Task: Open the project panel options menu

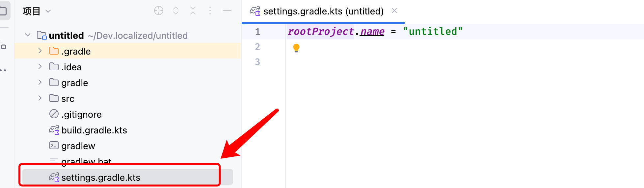Action: click(210, 11)
